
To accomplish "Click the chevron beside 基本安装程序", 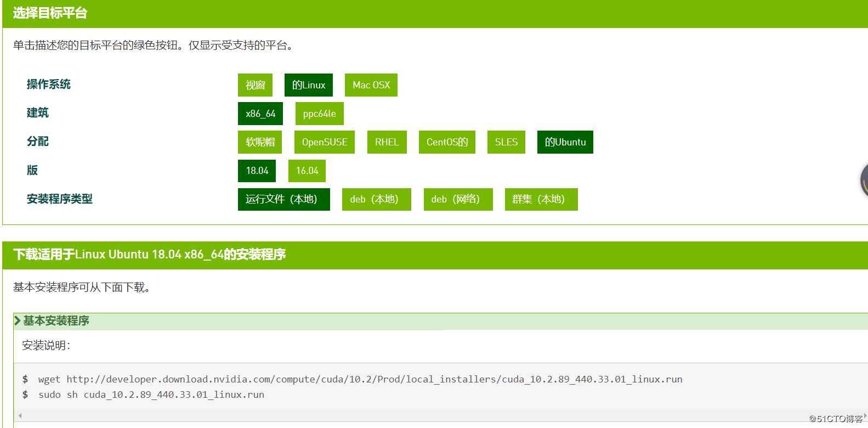I will (18, 321).
